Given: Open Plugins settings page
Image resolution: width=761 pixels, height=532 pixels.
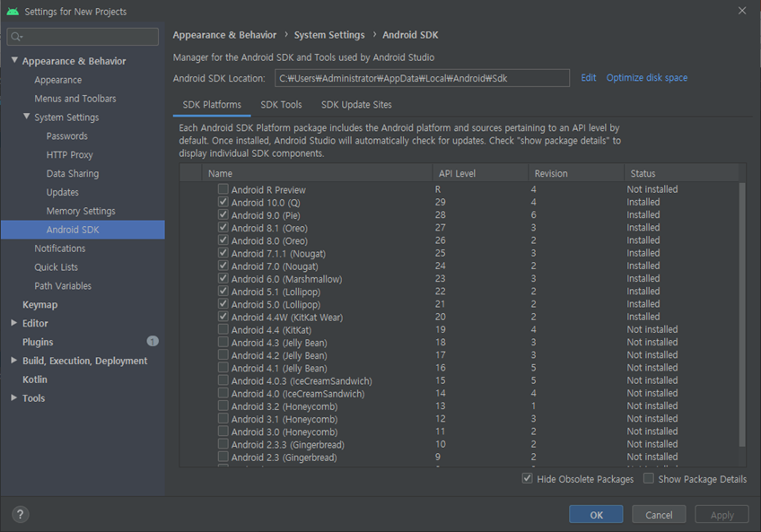Looking at the screenshot, I should 38,342.
